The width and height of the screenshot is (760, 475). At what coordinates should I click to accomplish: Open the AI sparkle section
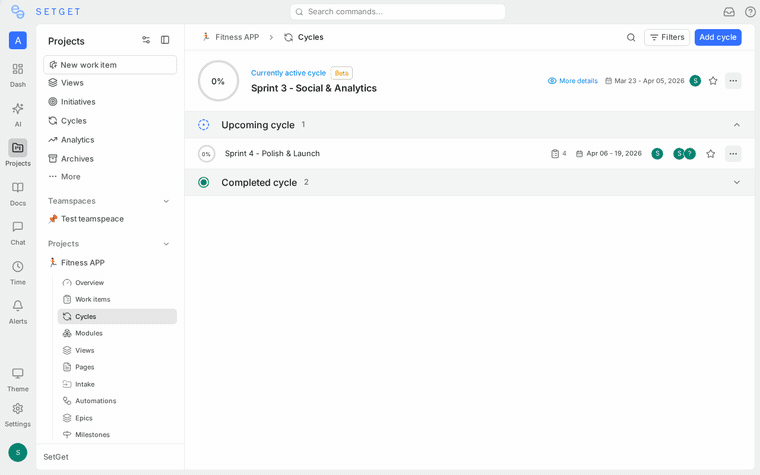tap(18, 114)
